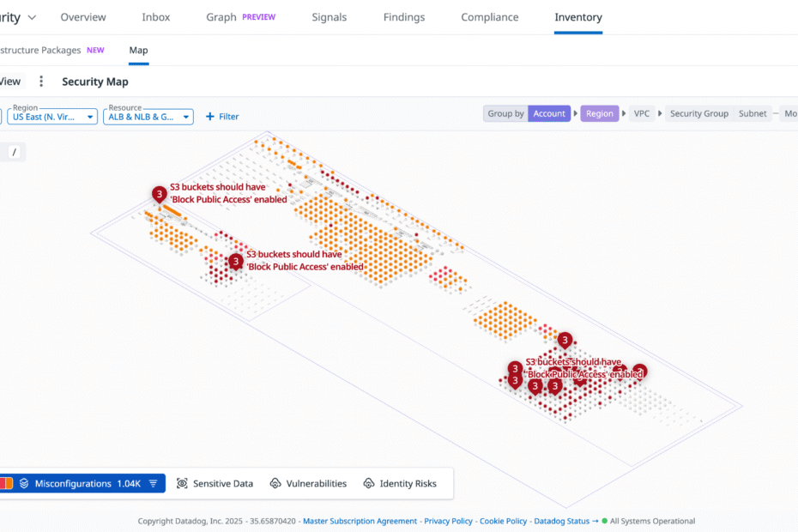
Task: Click the red-orange severity swatch
Action: 7,484
